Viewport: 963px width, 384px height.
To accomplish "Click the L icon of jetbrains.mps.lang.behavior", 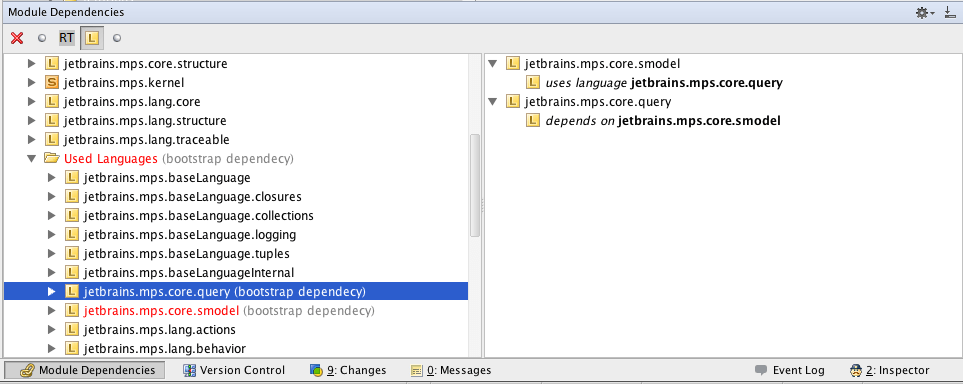I will (72, 348).
